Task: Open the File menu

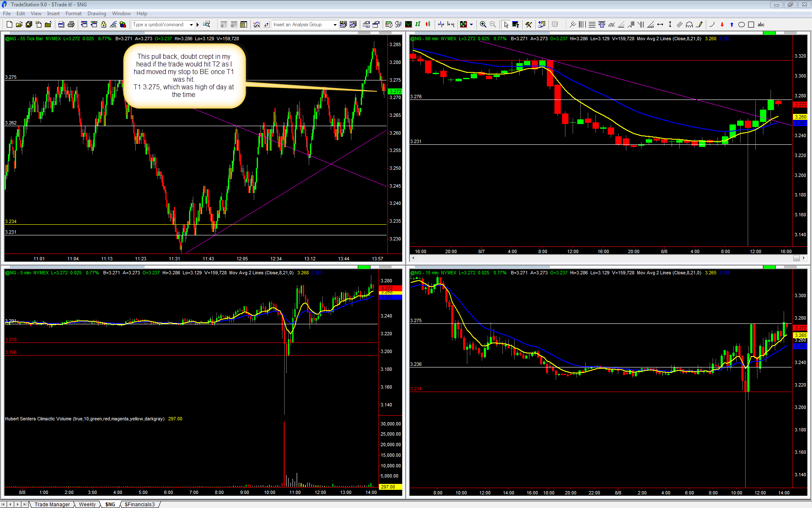Action: click(7, 14)
